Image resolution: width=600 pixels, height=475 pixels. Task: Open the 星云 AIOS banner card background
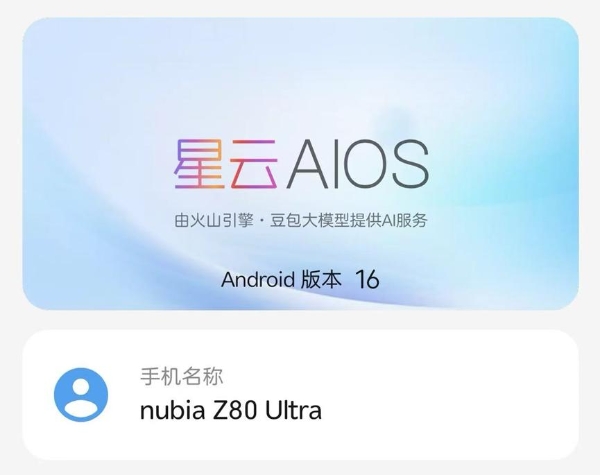(300, 163)
